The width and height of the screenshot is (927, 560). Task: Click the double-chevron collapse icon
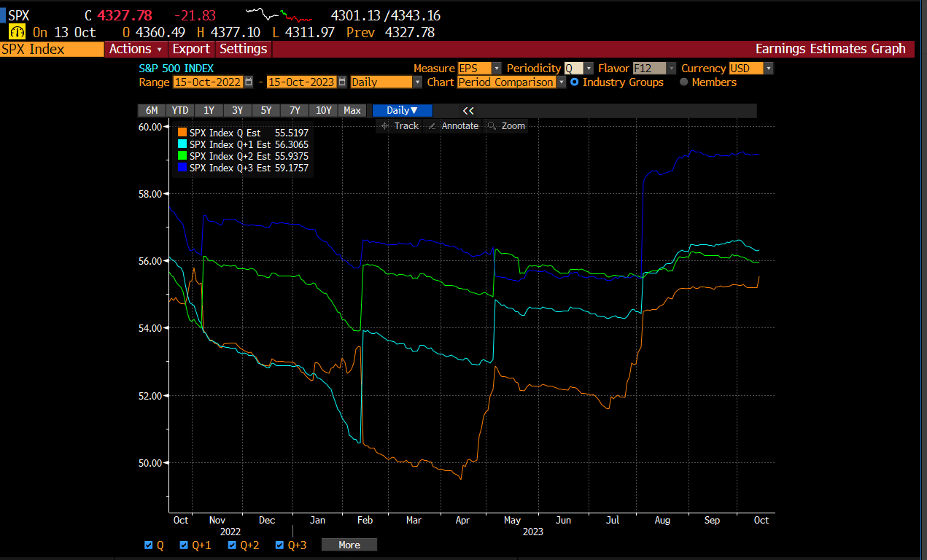(x=468, y=111)
